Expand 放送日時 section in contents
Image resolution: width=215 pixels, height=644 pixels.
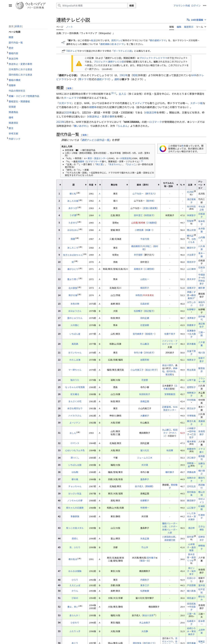click(7, 58)
